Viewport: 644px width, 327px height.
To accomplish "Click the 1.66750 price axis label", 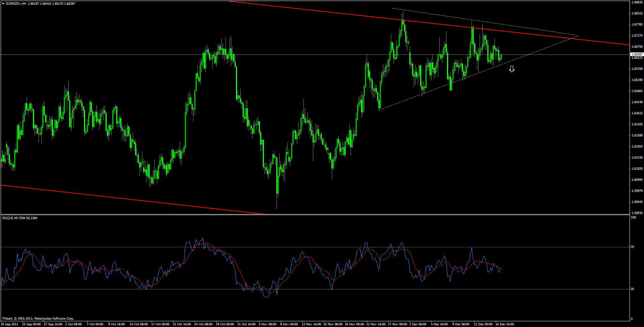I will tap(637, 47).
